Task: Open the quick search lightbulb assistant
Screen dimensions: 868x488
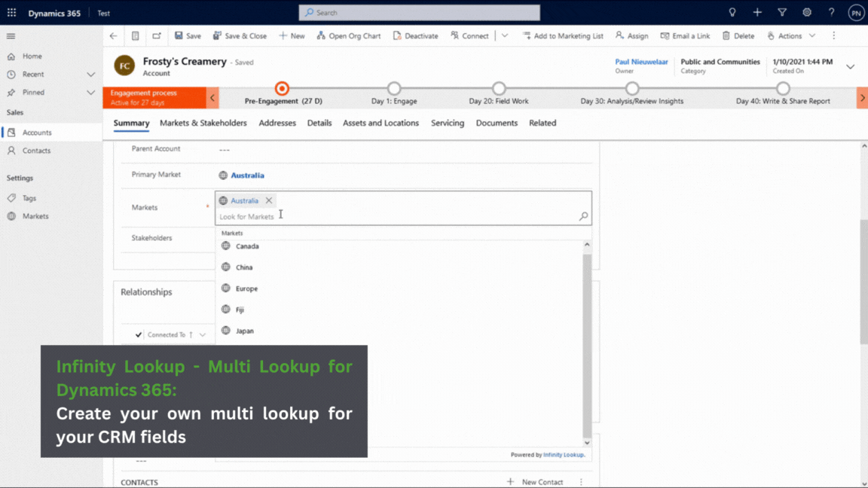Action: point(732,12)
